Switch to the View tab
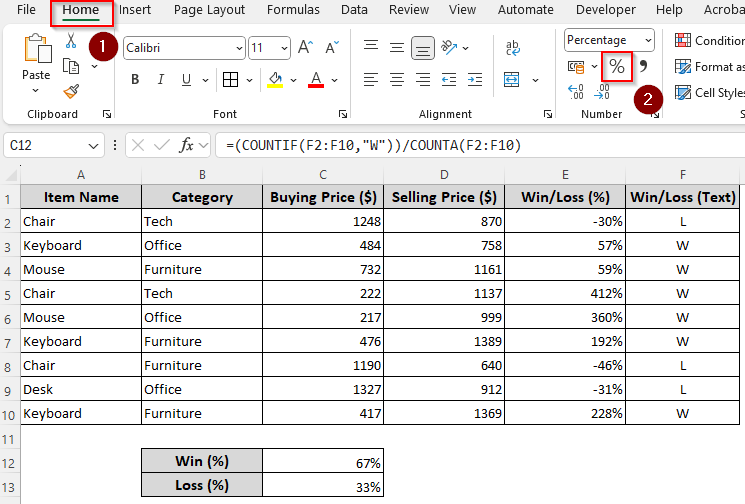Viewport: 745px width, 504px height. click(462, 10)
